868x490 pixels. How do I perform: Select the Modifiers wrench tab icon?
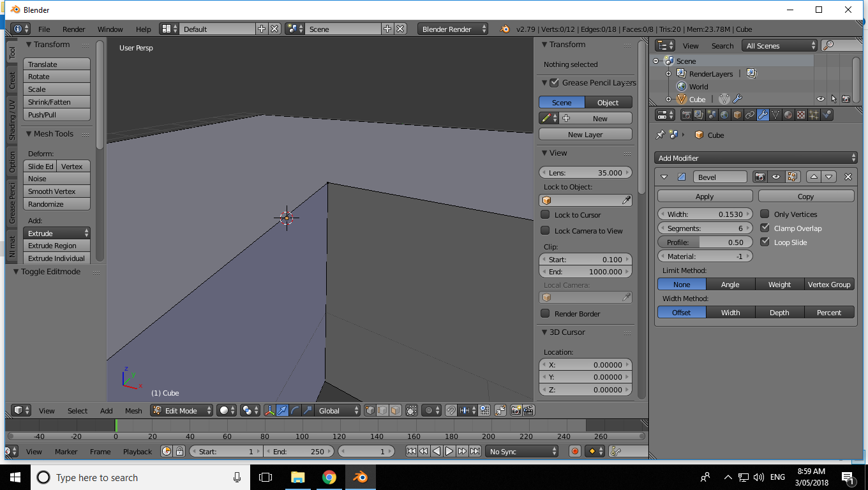(763, 114)
